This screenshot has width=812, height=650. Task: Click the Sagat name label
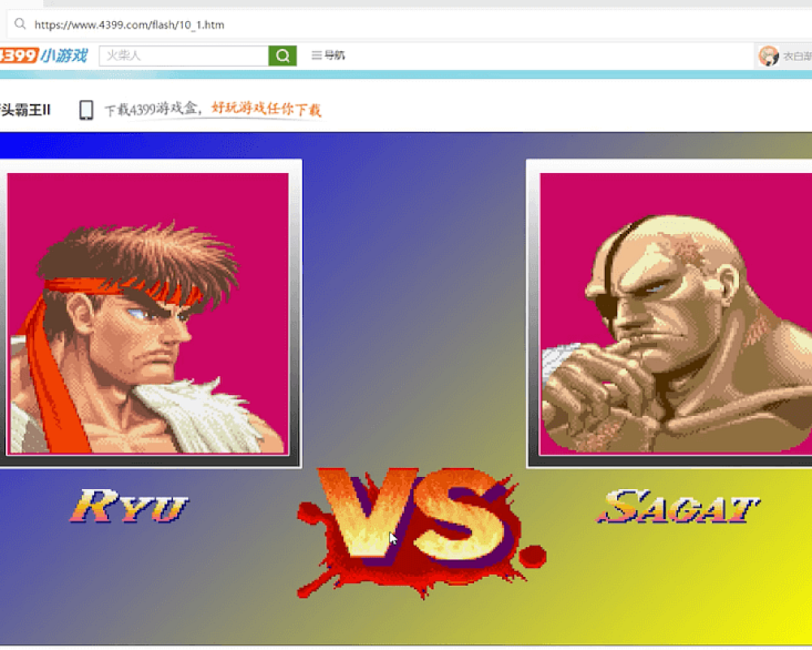pyautogui.click(x=678, y=506)
